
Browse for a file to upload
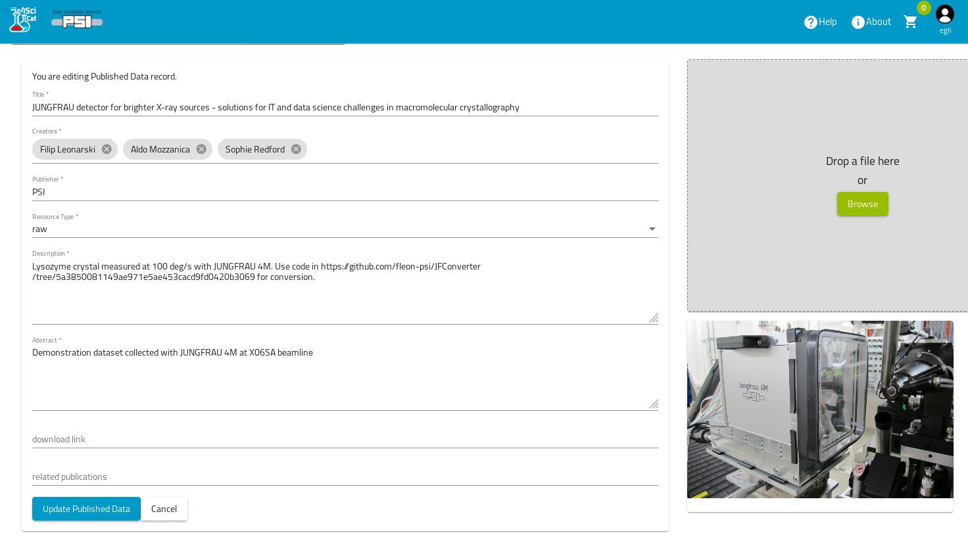click(862, 204)
